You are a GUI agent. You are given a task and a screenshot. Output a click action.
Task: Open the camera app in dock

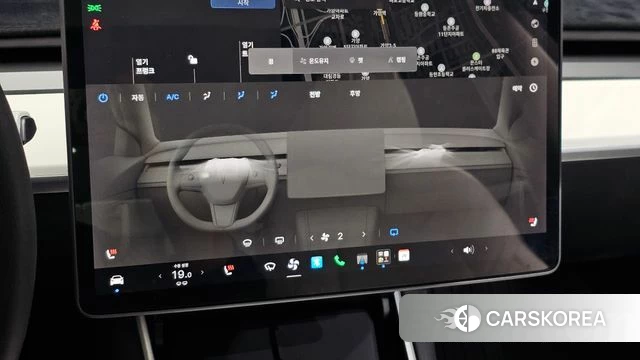pos(362,259)
